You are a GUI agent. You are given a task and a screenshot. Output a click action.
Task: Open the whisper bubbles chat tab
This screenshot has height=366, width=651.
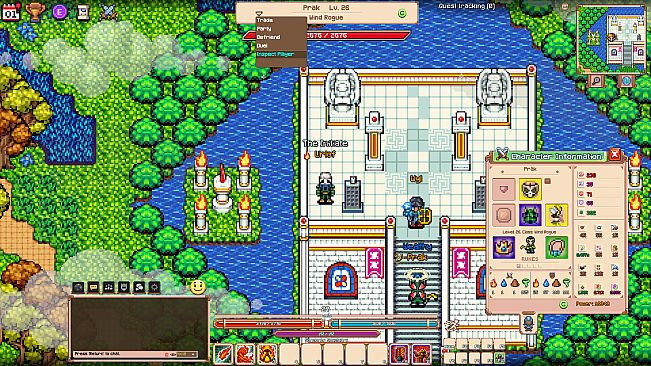tap(139, 287)
